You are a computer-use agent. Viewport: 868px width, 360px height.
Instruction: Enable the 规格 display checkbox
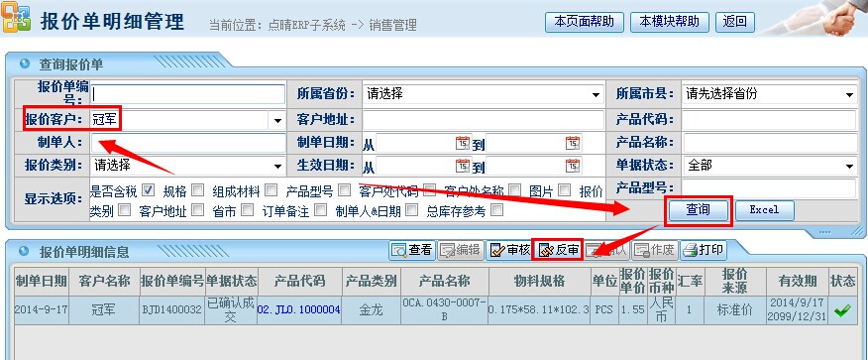(197, 190)
